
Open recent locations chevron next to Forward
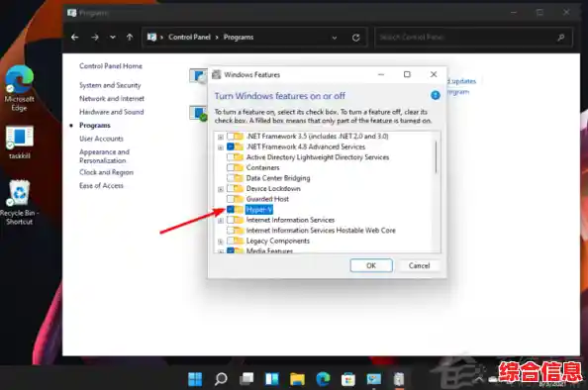pos(113,38)
